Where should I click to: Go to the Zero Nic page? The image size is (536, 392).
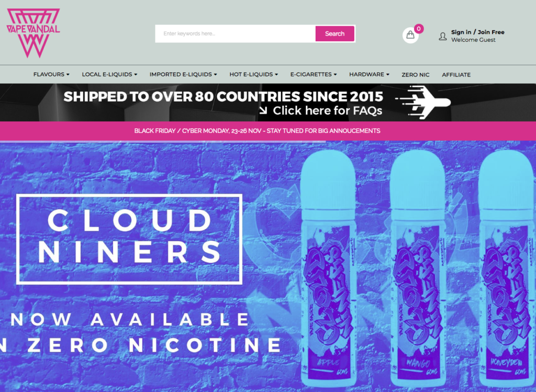click(x=415, y=74)
